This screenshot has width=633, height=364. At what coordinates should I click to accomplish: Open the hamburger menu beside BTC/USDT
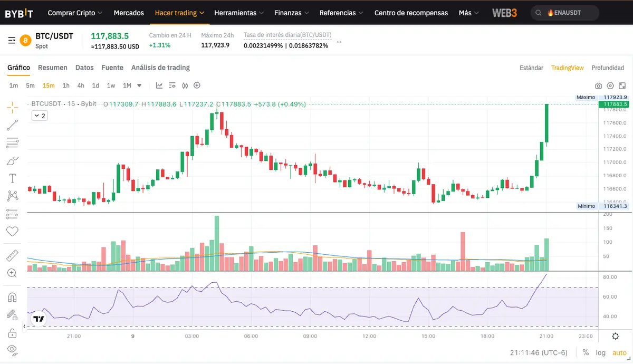(x=12, y=40)
